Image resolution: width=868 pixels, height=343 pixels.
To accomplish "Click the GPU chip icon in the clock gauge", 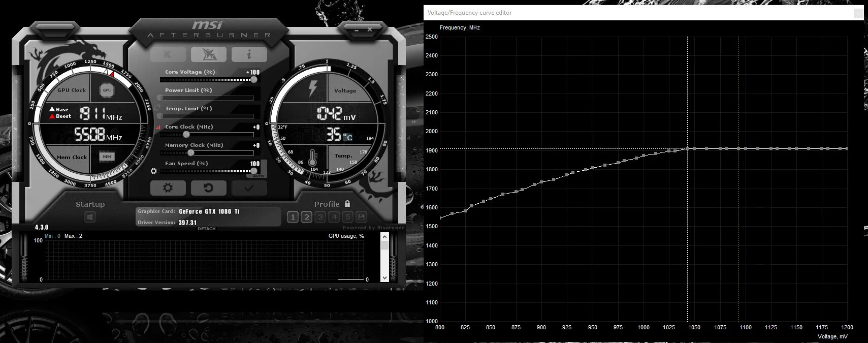I will pyautogui.click(x=107, y=90).
